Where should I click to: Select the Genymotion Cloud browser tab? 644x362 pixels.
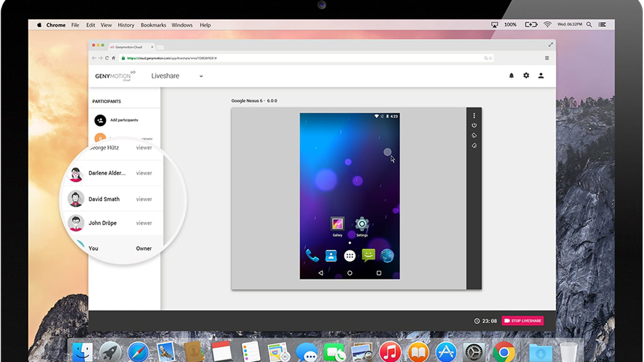point(132,47)
